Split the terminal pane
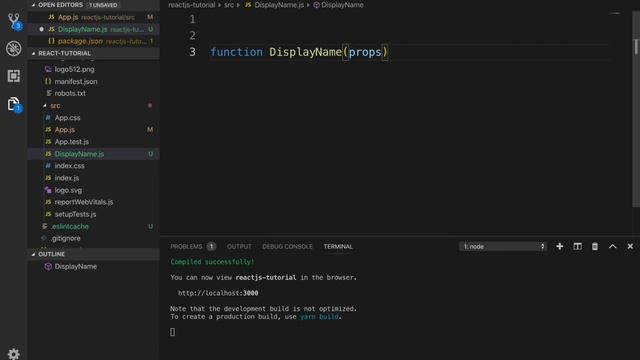This screenshot has width=640, height=360. (x=578, y=247)
